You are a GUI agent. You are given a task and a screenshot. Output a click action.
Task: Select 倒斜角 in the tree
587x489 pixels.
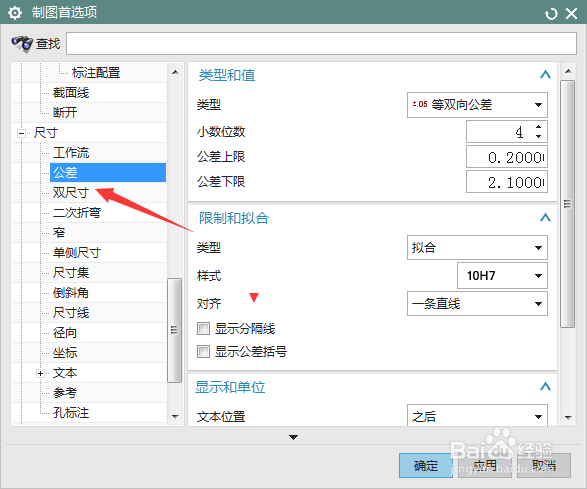71,293
